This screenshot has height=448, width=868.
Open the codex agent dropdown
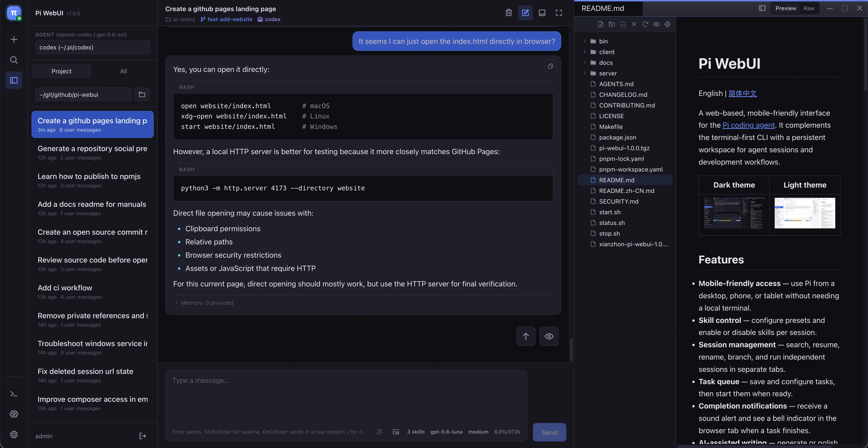[92, 47]
